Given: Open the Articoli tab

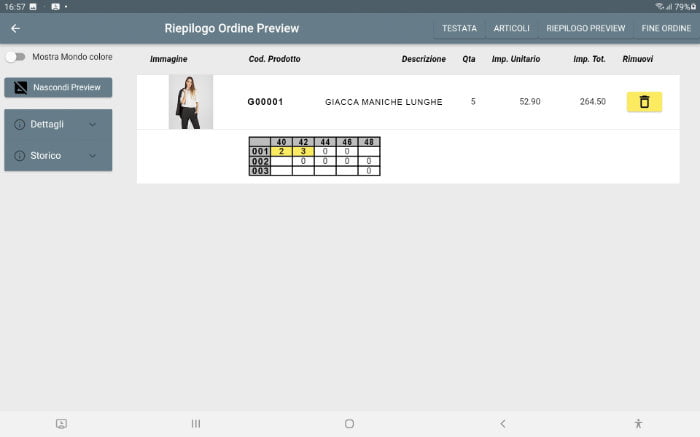Looking at the screenshot, I should coord(512,28).
